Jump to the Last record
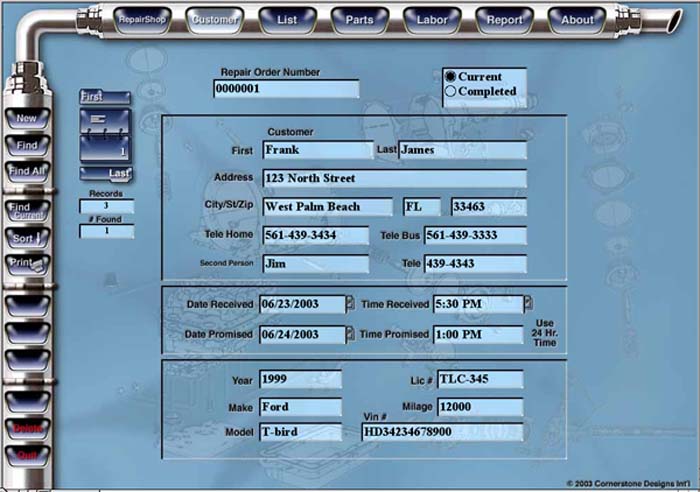The width and height of the screenshot is (700, 492). tap(108, 174)
